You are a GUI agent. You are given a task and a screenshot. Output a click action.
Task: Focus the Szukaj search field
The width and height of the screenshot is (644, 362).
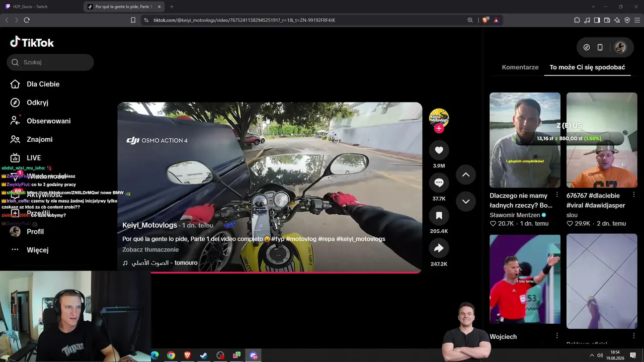[x=50, y=62]
